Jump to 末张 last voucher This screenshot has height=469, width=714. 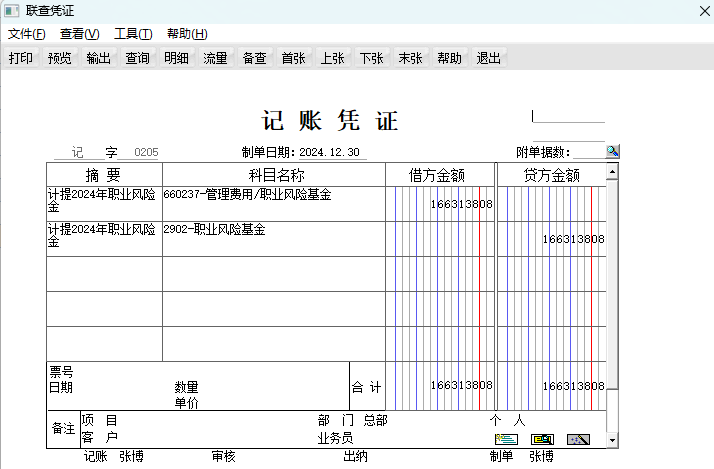pyautogui.click(x=411, y=58)
